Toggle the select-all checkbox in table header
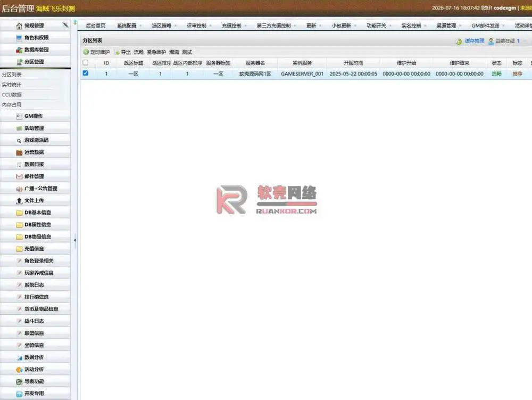 86,63
